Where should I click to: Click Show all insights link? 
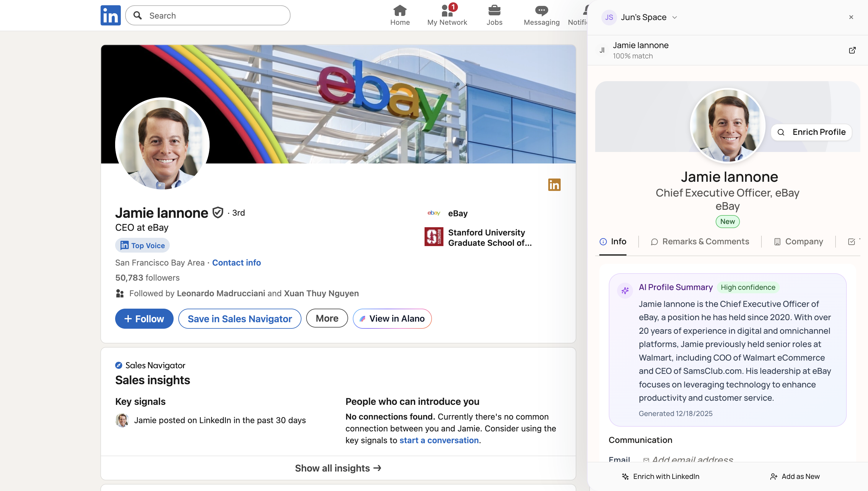338,468
